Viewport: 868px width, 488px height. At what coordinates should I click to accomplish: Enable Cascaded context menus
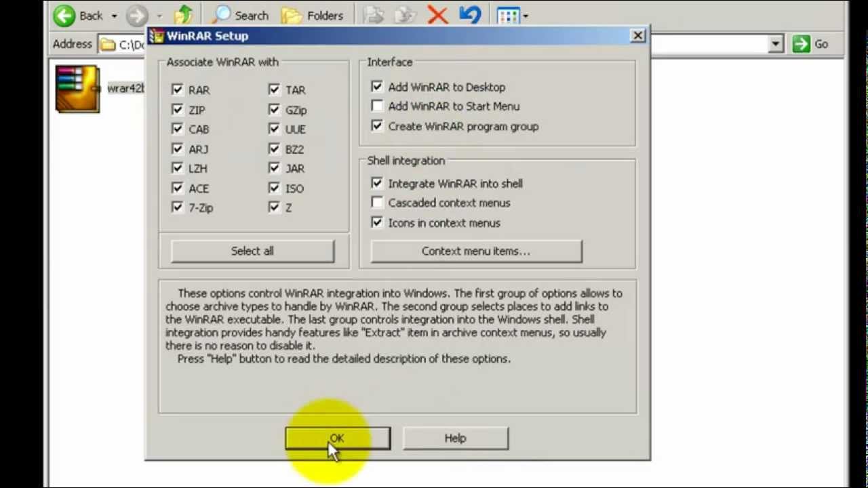(377, 203)
